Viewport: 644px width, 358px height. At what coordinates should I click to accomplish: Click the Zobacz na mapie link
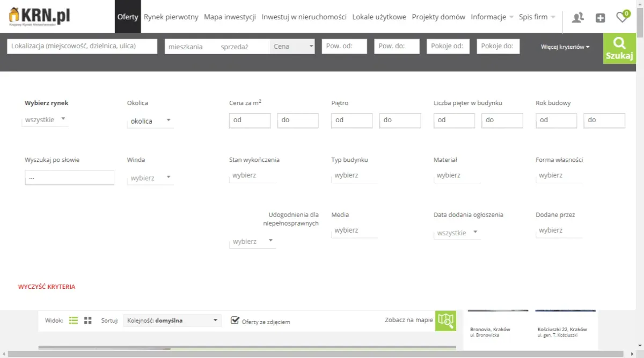coord(408,320)
